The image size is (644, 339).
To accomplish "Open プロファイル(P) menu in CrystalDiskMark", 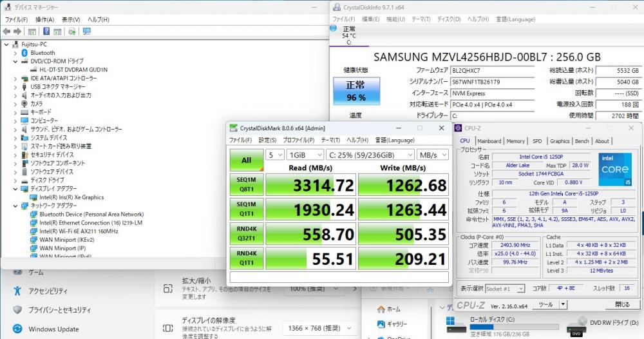I will [299, 140].
